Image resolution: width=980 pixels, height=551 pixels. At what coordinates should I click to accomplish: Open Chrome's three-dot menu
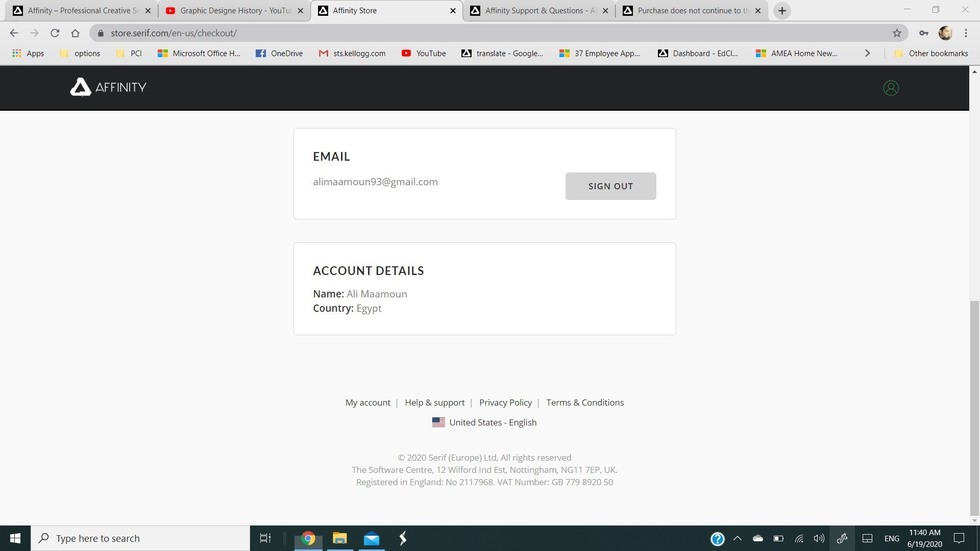click(x=966, y=33)
